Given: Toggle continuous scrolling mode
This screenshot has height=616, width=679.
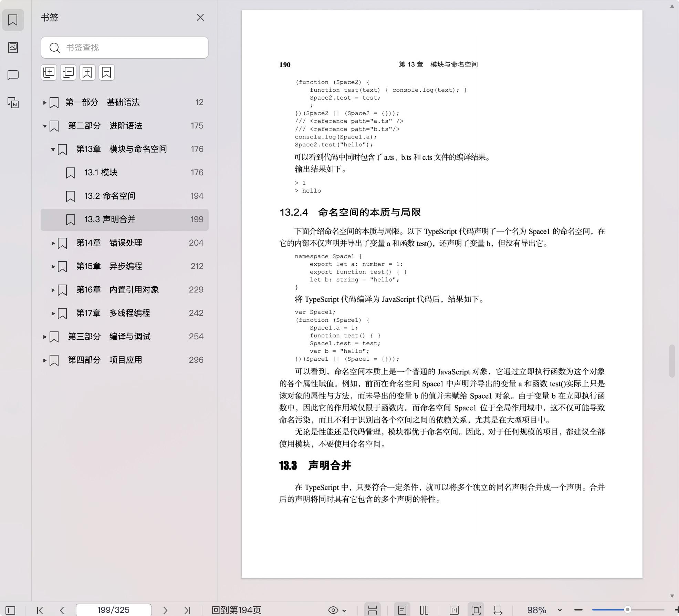Looking at the screenshot, I should click(x=373, y=610).
